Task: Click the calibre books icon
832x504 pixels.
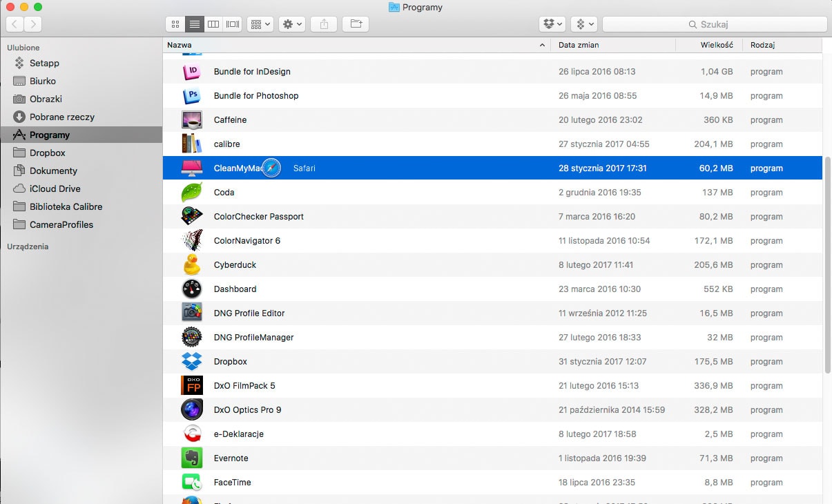Action: [x=191, y=144]
